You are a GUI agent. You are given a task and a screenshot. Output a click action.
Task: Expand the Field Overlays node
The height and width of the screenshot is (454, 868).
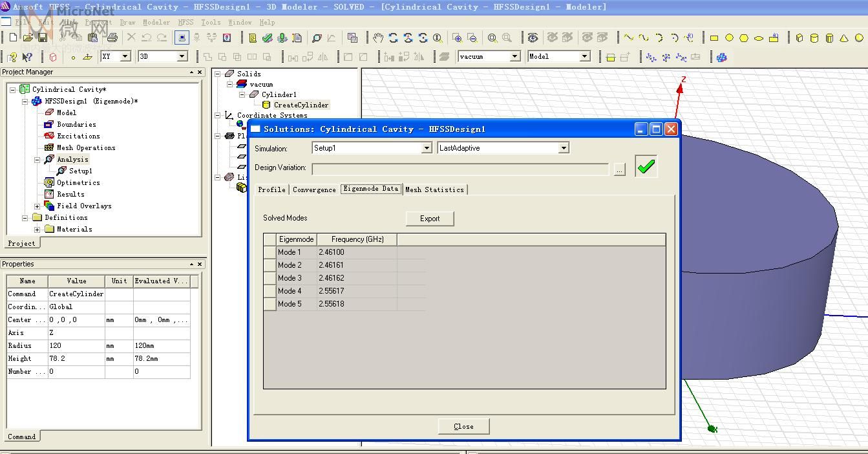[37, 206]
